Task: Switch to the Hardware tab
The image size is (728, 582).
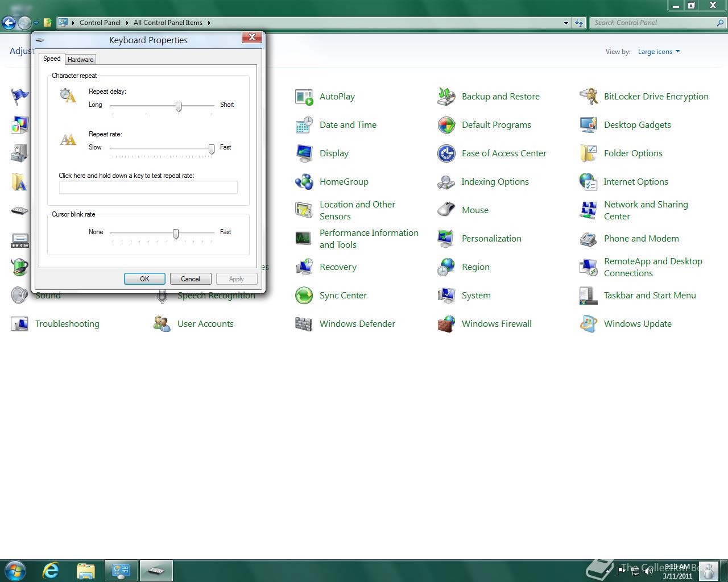Action: click(80, 60)
